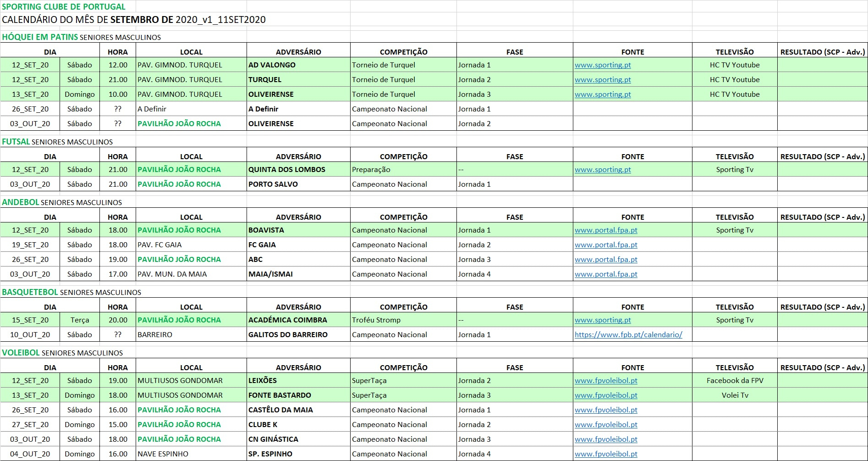868x461 pixels.
Task: Select the HÓQUEI EM PATINS section heading
Action: (x=81, y=37)
